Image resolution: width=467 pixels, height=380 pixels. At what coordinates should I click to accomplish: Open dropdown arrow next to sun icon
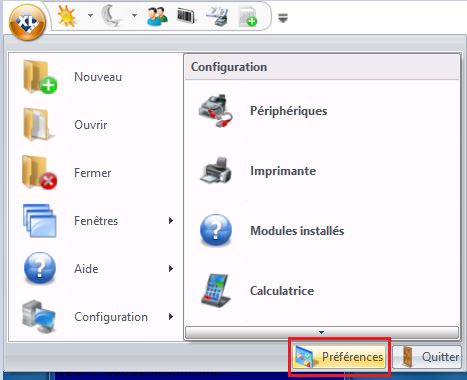point(90,15)
